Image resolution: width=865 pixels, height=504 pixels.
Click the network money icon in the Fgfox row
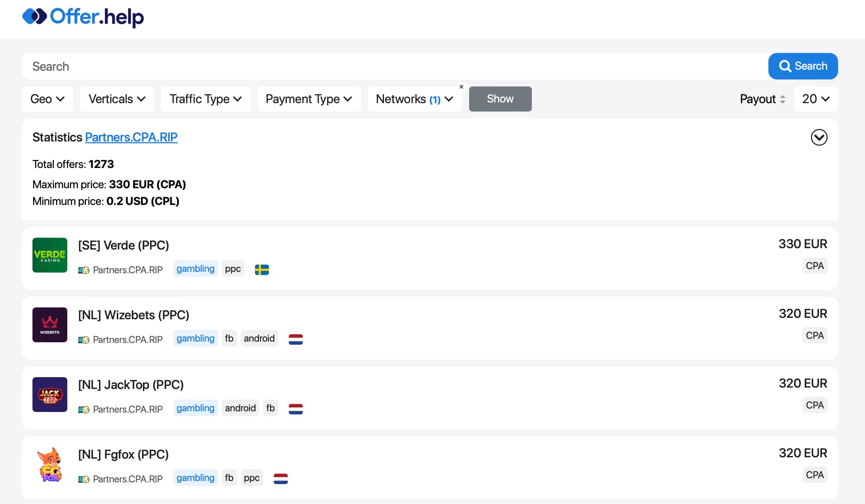coord(84,479)
